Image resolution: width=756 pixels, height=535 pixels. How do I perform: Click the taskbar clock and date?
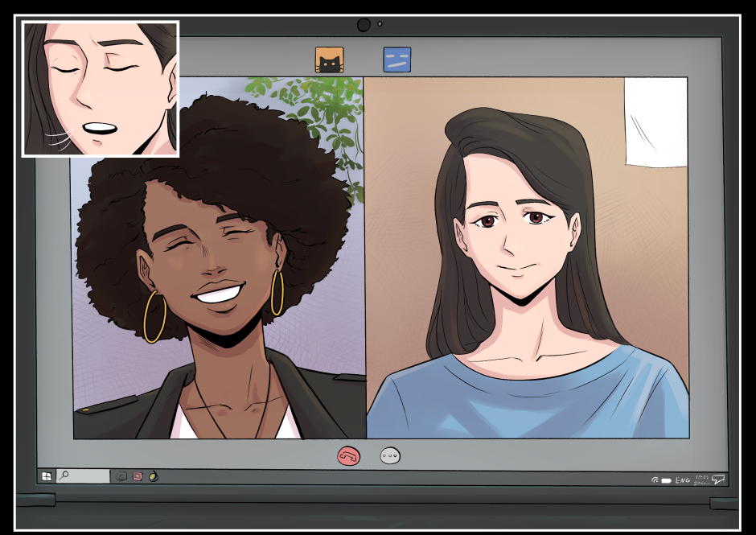(x=700, y=479)
